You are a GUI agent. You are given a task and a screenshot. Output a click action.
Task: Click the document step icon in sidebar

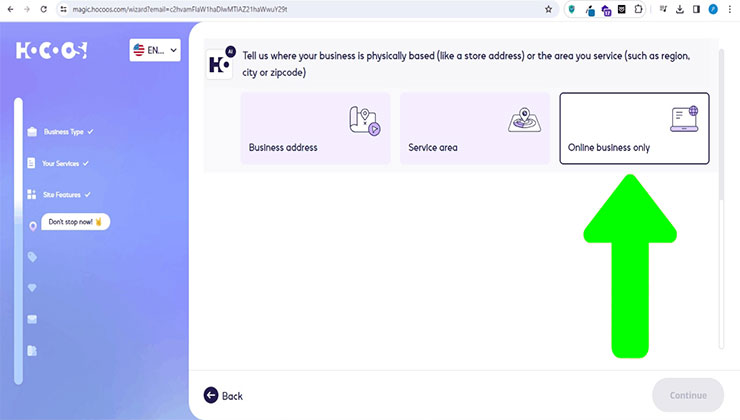[x=32, y=351]
